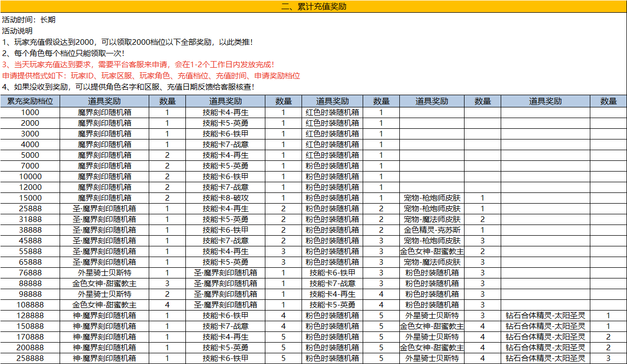Click 外星骑士贝斯特 in the 98888 row
This screenshot has width=627, height=364.
click(104, 294)
